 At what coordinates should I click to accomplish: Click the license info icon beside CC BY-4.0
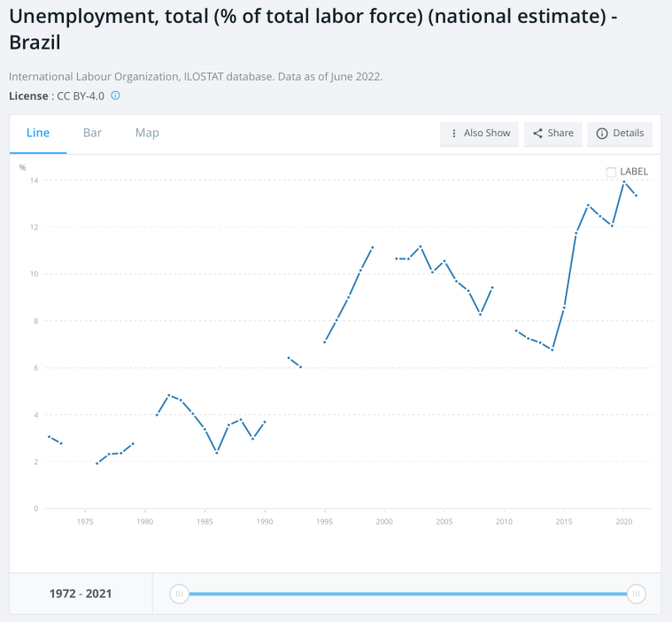[115, 95]
